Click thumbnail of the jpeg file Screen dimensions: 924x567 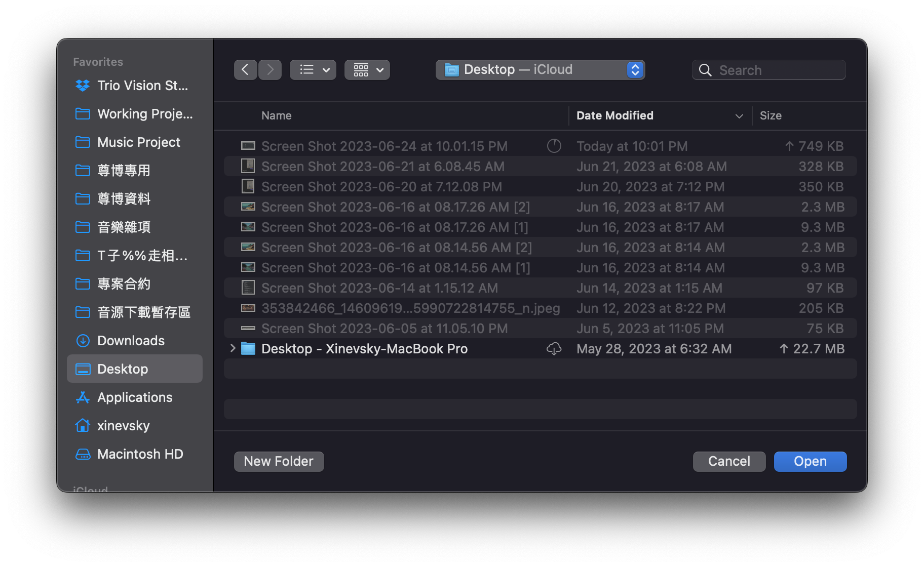(248, 308)
